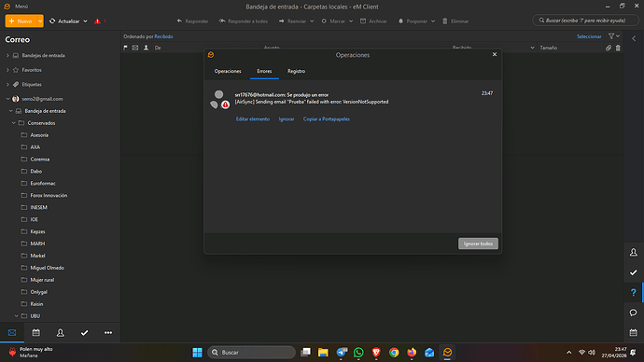The image size is (644, 362).
Task: Open the Calendar section in bottom navigation
Action: (36, 333)
